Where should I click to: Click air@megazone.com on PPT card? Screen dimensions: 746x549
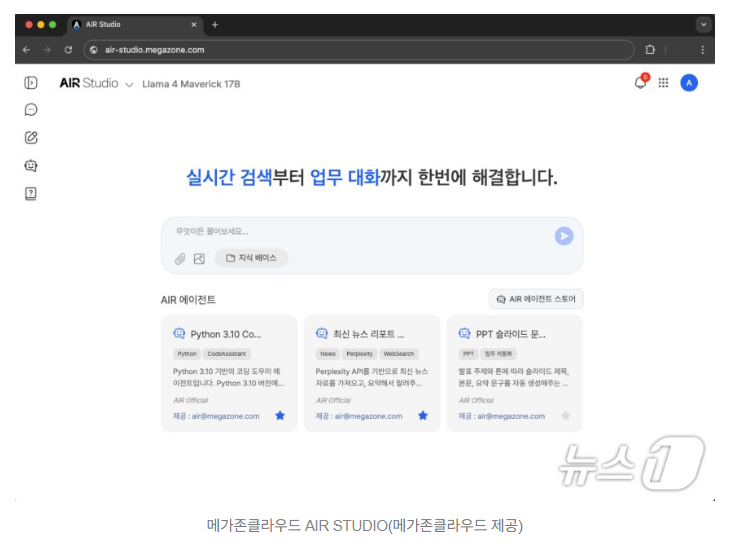pyautogui.click(x=511, y=416)
